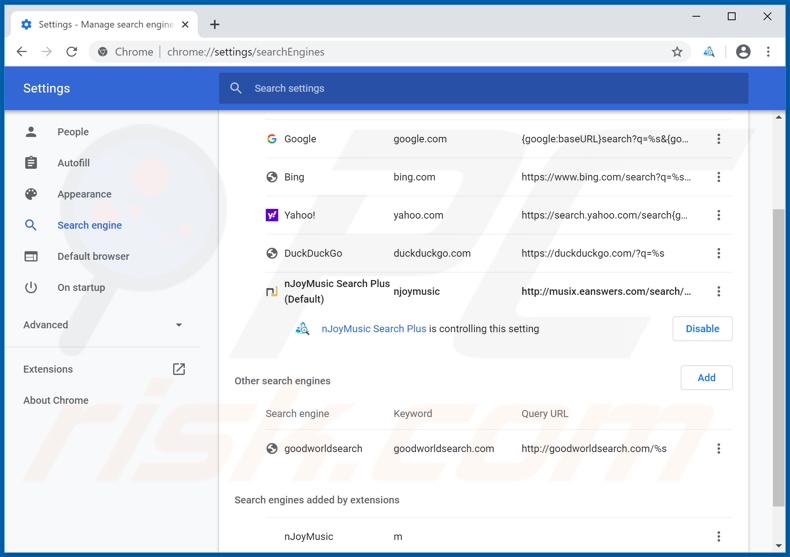Click the address bar URL
Viewport: 790px width, 557px height.
click(x=245, y=52)
